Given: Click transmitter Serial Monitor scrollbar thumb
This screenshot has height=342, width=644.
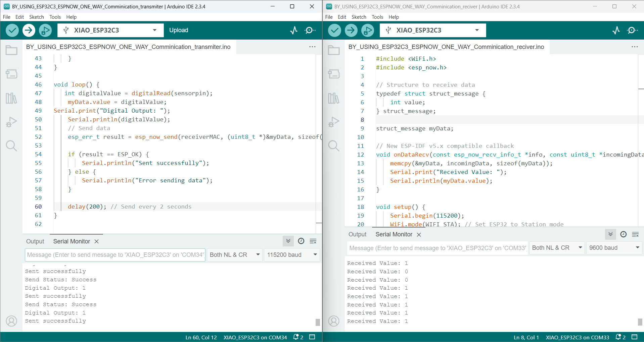Looking at the screenshot, I should click(x=318, y=322).
